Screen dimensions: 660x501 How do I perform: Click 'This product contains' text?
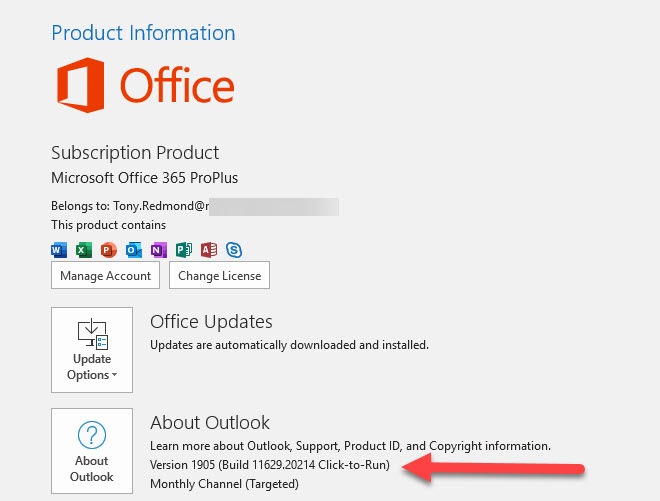109,225
